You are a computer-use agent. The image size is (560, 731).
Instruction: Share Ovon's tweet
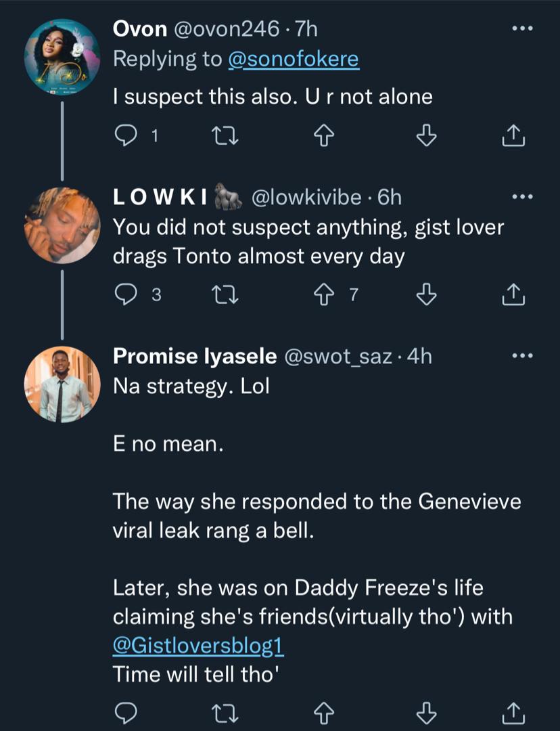pyautogui.click(x=513, y=137)
